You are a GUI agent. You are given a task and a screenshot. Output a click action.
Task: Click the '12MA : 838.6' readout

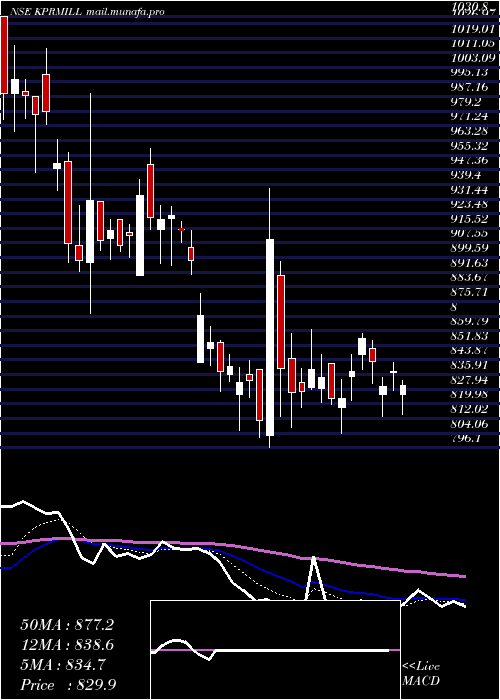tap(67, 645)
